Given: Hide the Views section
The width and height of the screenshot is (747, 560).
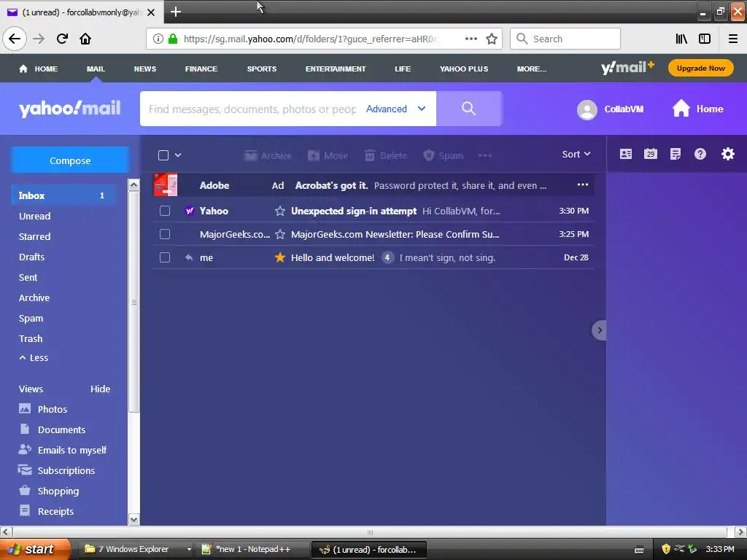Looking at the screenshot, I should tap(100, 389).
